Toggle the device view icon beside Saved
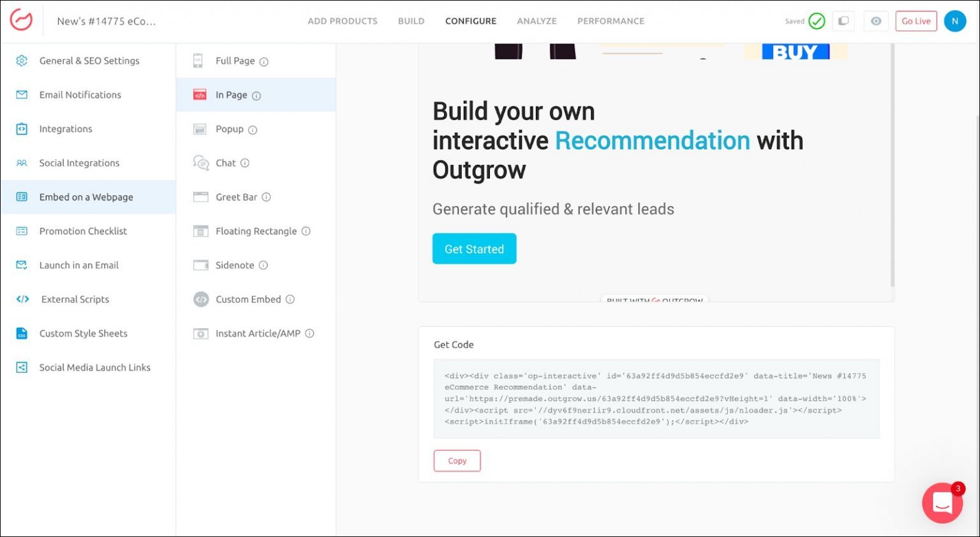The width and height of the screenshot is (980, 537). click(843, 21)
